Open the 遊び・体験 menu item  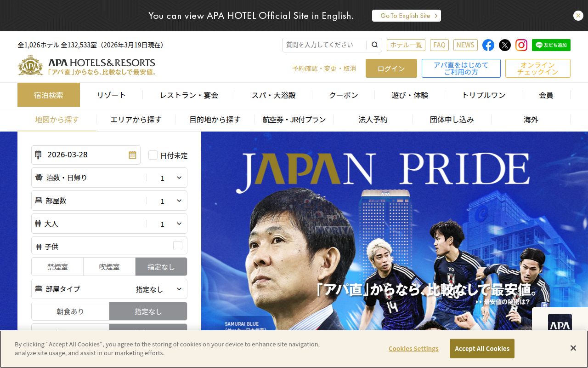pos(410,95)
